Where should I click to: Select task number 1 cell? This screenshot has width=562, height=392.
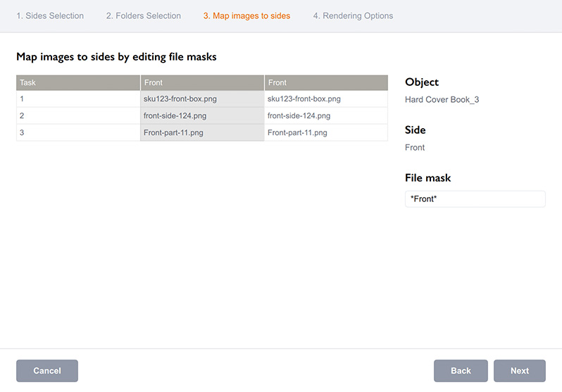point(78,99)
